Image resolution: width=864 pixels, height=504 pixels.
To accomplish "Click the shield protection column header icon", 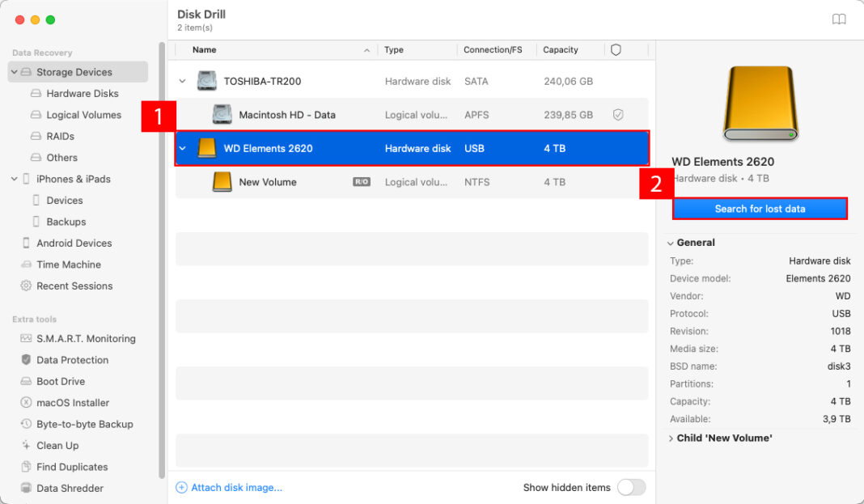I will [x=616, y=50].
